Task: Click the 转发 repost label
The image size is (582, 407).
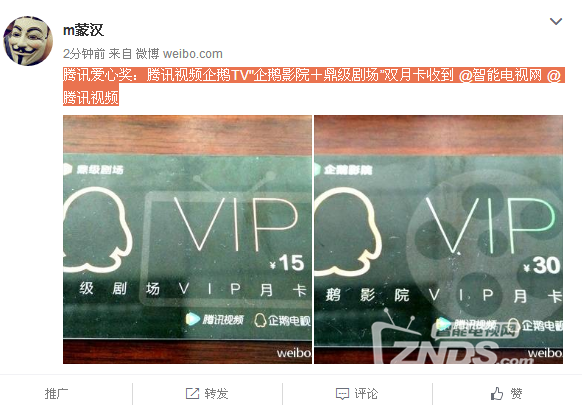Action: point(216,393)
